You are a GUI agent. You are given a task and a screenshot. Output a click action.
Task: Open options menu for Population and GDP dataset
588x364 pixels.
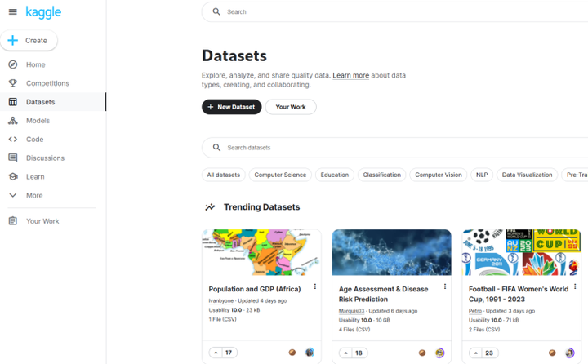click(x=315, y=287)
